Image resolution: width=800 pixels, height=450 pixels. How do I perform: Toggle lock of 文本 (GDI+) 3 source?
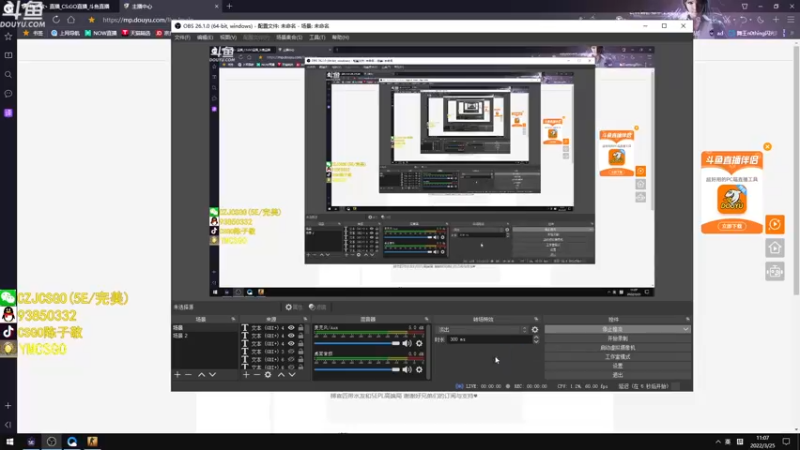pos(301,352)
